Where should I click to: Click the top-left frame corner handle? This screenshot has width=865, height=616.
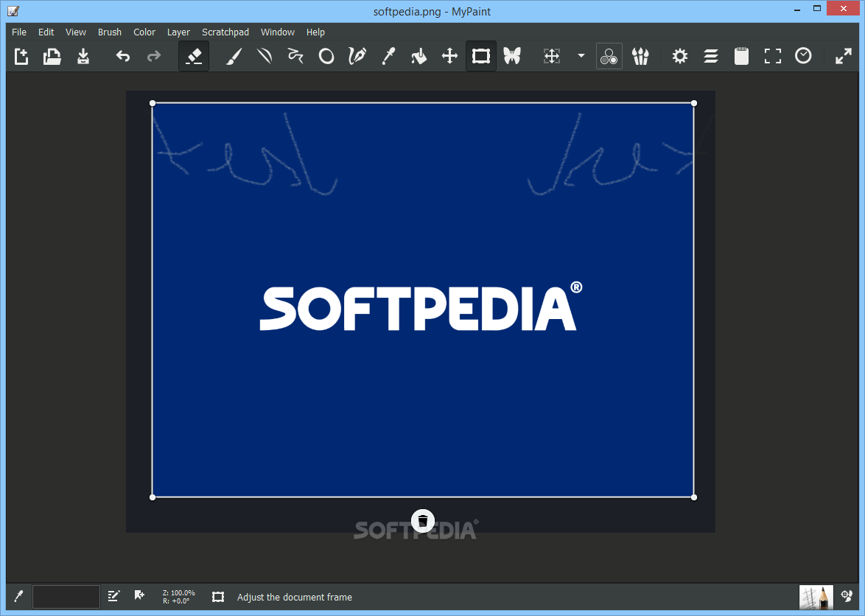pos(153,103)
